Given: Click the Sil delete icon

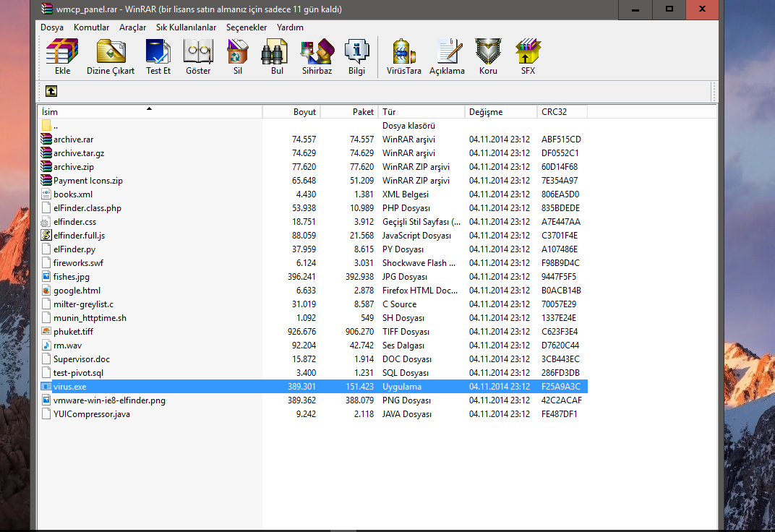Looking at the screenshot, I should tap(238, 56).
